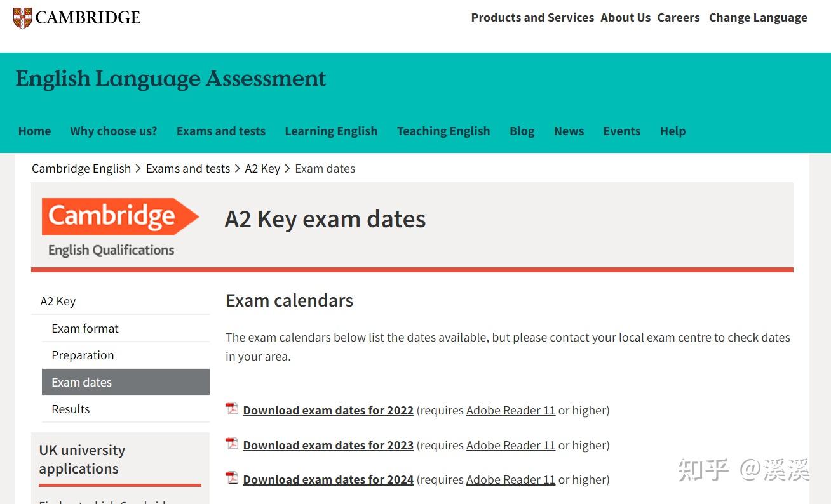
Task: Select Exam format in the sidebar
Action: click(85, 329)
